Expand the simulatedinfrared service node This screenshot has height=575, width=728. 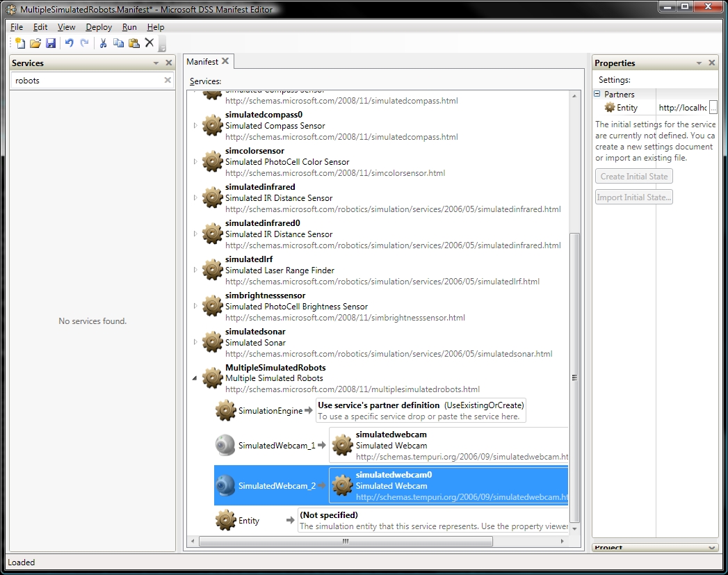pos(195,197)
